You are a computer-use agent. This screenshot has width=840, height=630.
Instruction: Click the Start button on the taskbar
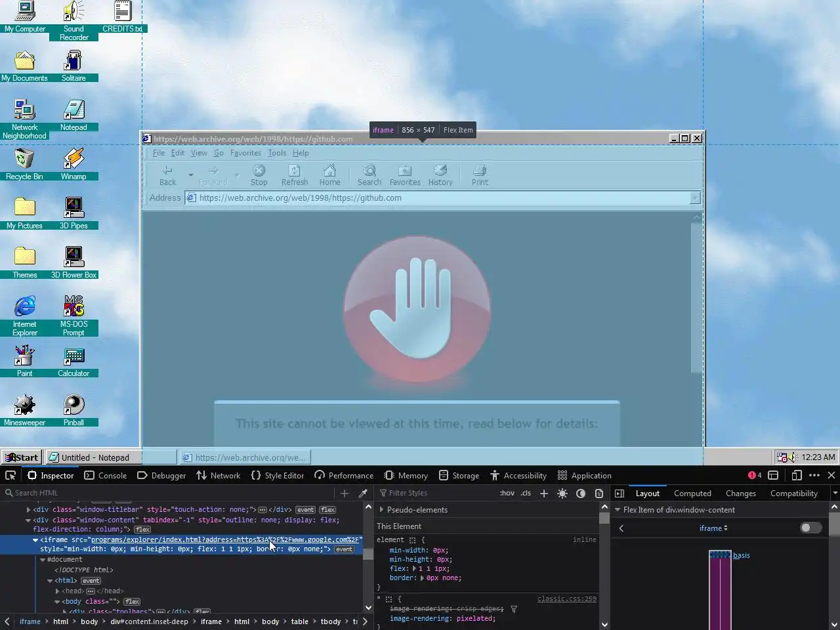[22, 457]
